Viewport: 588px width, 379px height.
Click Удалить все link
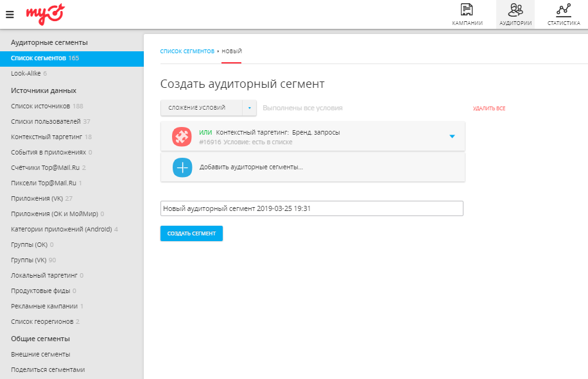tap(489, 108)
